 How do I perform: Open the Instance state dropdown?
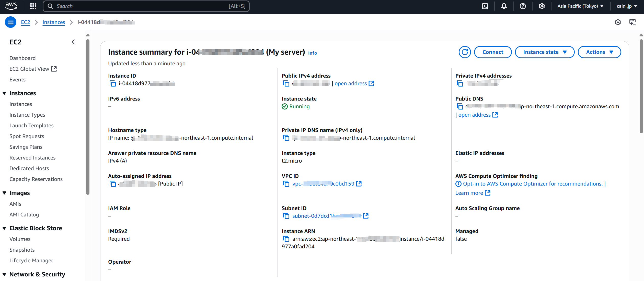(x=545, y=52)
